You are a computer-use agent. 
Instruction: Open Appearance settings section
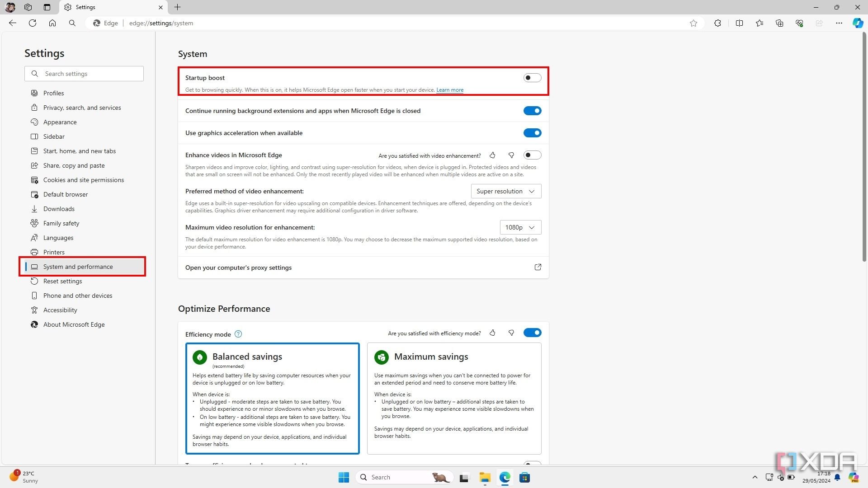point(84,122)
